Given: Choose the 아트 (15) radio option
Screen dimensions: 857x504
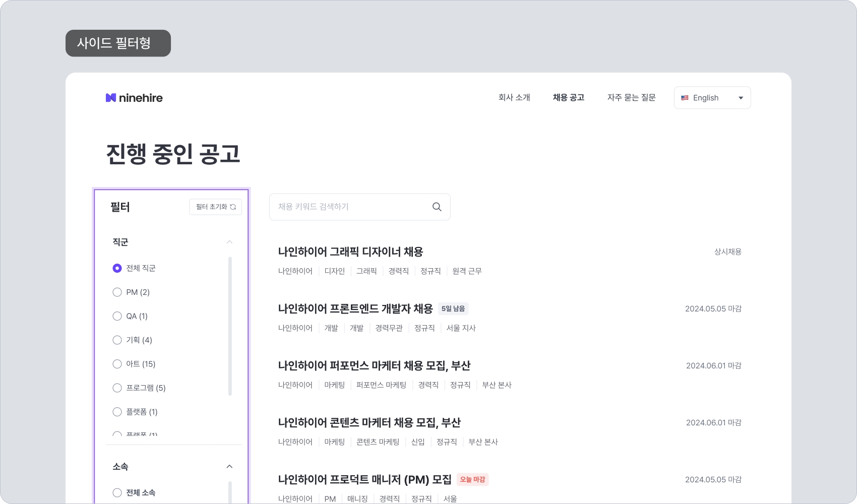Looking at the screenshot, I should coord(117,364).
